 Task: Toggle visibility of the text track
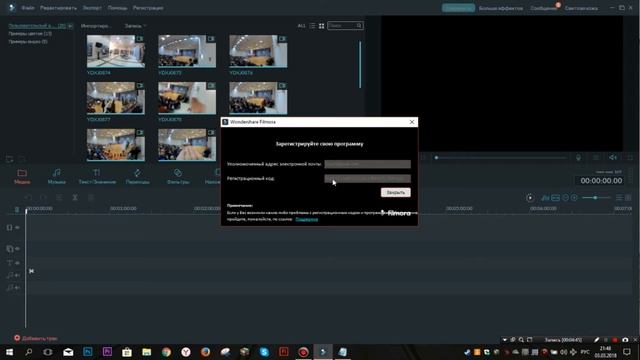[x=18, y=263]
